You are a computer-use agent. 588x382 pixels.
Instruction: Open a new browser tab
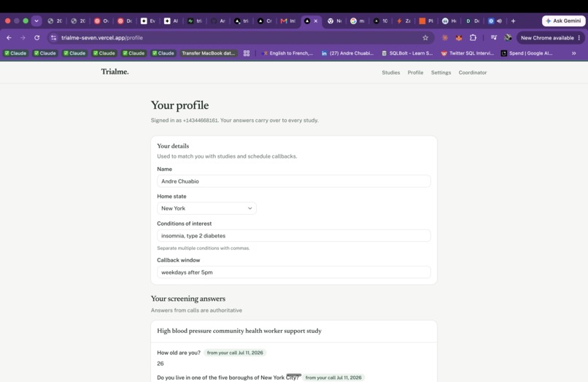pos(513,21)
